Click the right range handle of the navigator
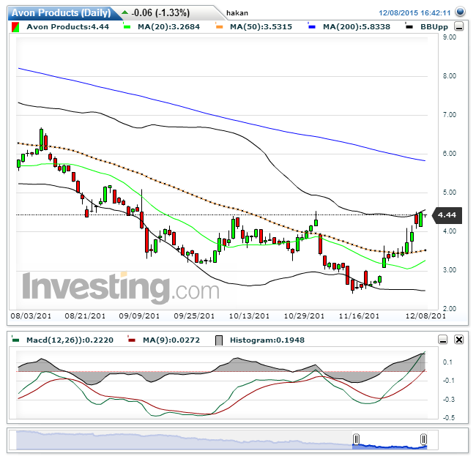The height and width of the screenshot is (459, 476). pyautogui.click(x=423, y=439)
